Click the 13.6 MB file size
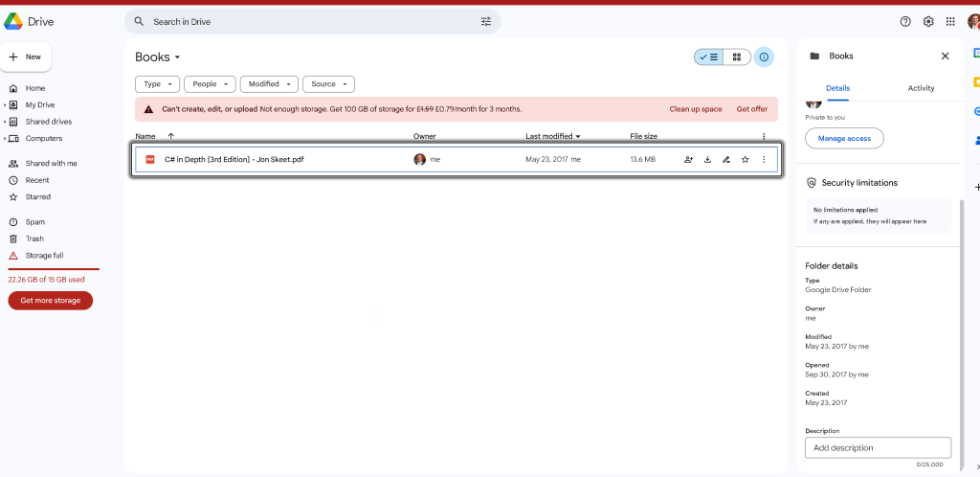 point(642,159)
